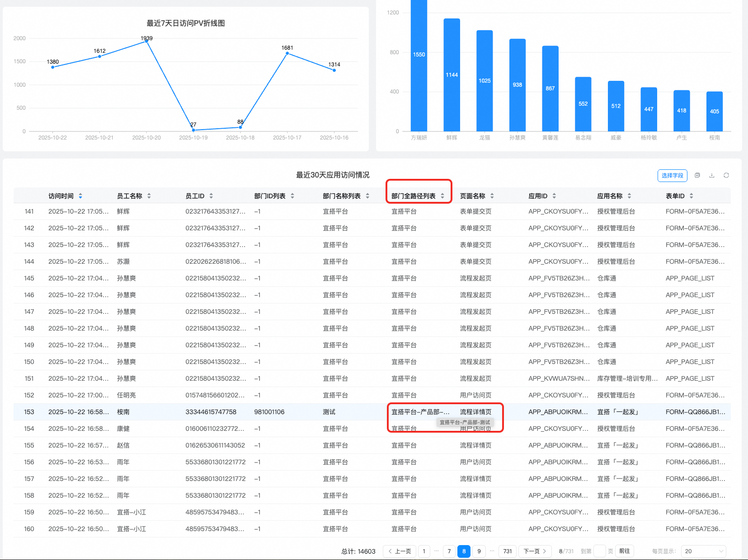
Task: Click the 1550 bar for 方瑞妍
Action: click(x=419, y=68)
